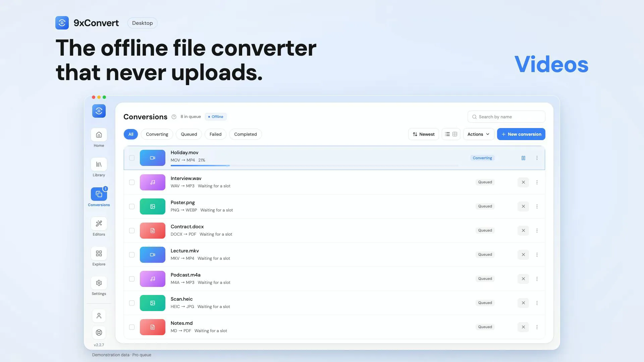Focus the Search by name field
The height and width of the screenshot is (362, 644).
click(x=506, y=117)
